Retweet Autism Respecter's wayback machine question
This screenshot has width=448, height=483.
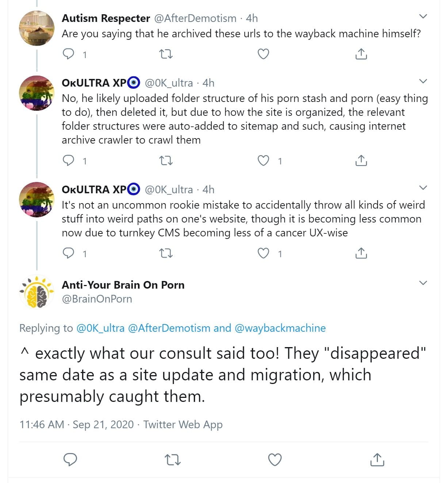(166, 54)
